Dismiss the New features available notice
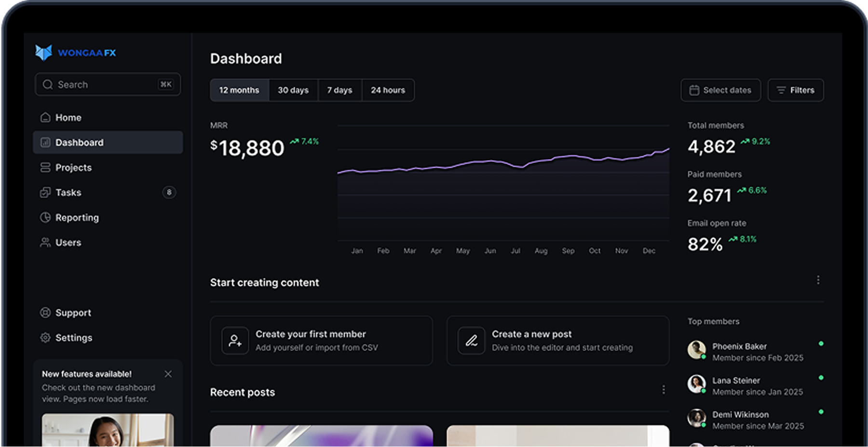 [168, 374]
